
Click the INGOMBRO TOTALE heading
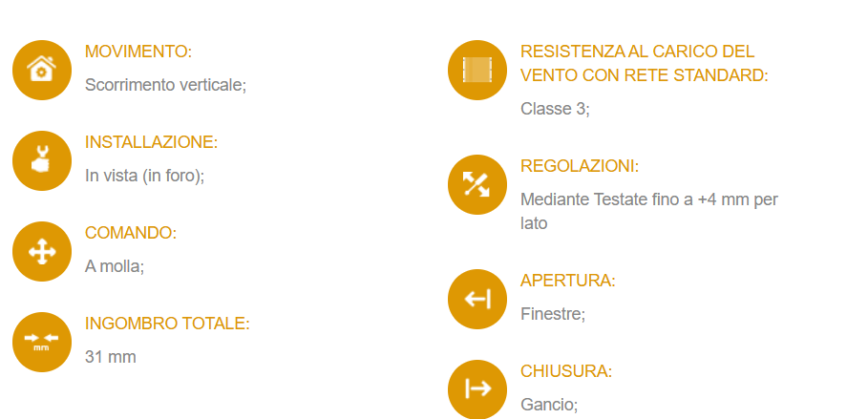point(167,324)
